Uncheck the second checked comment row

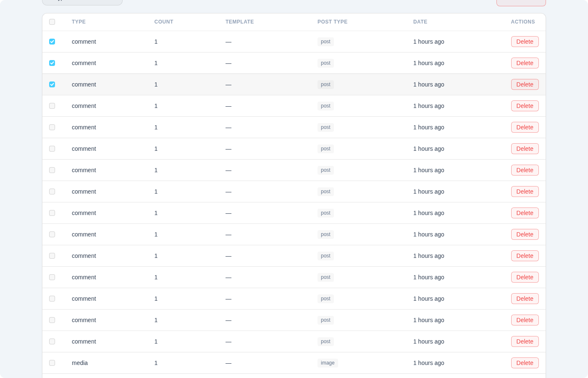tap(52, 63)
